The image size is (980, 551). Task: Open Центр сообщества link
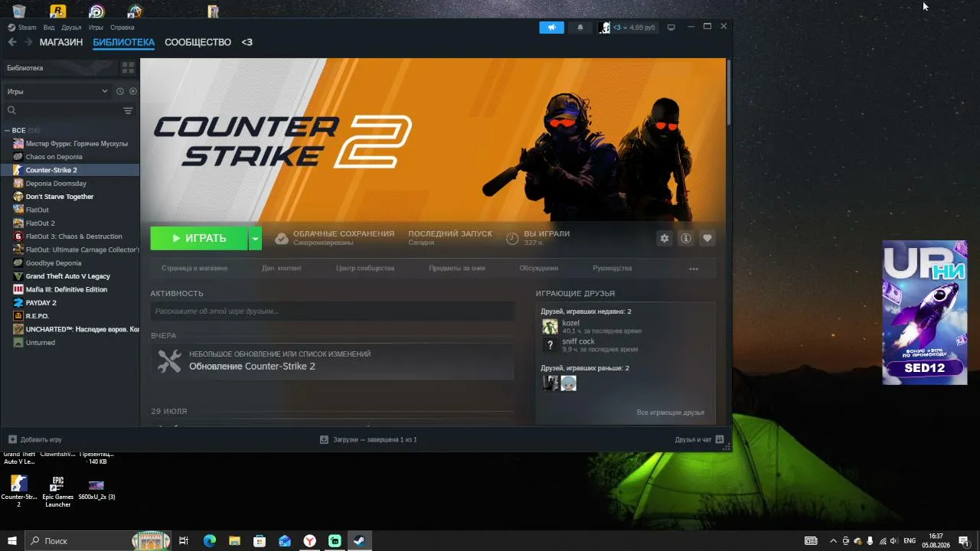coord(365,269)
